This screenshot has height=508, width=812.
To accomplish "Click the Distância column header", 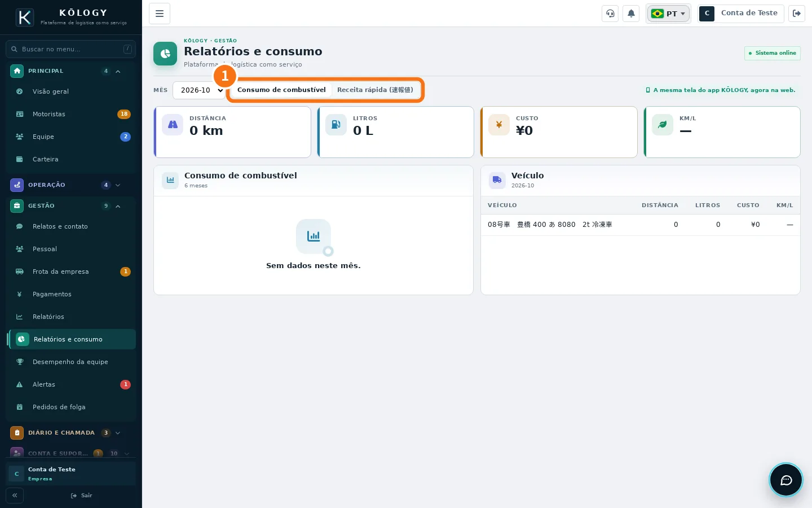I will pos(660,205).
